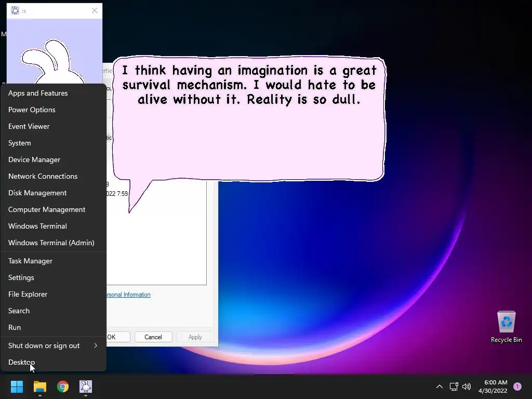Open Disk Management

[54, 193]
